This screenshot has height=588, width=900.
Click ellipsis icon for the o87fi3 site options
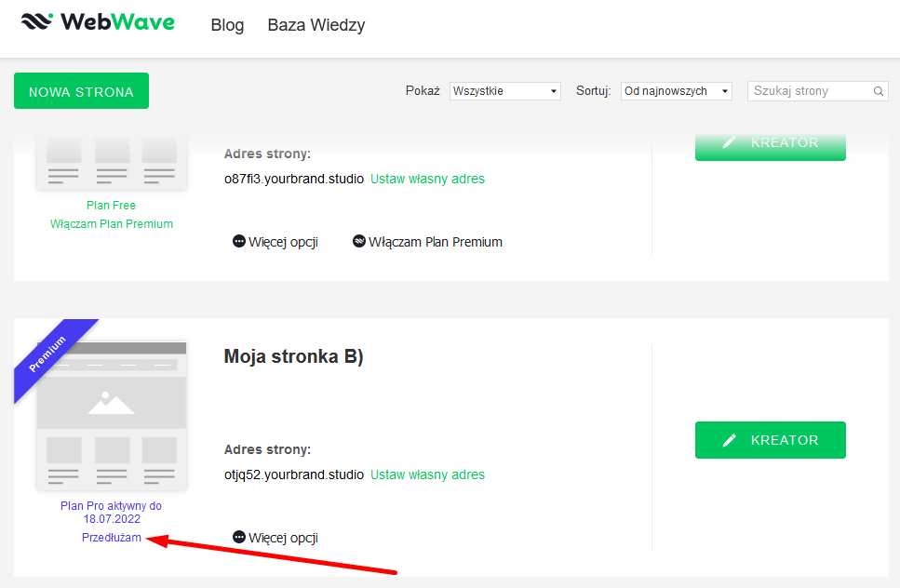pos(239,242)
